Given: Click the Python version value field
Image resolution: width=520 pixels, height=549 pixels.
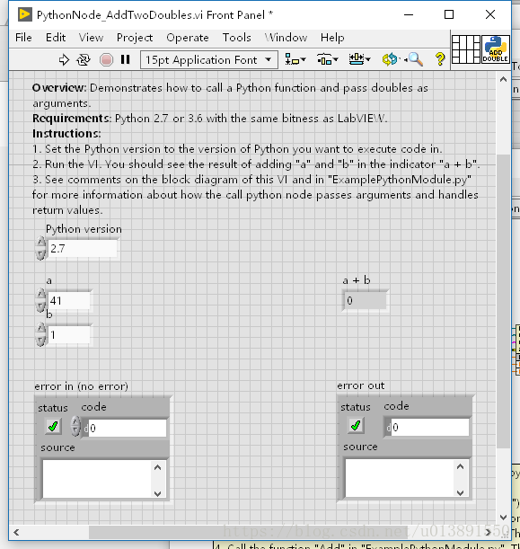Looking at the screenshot, I should [83, 249].
